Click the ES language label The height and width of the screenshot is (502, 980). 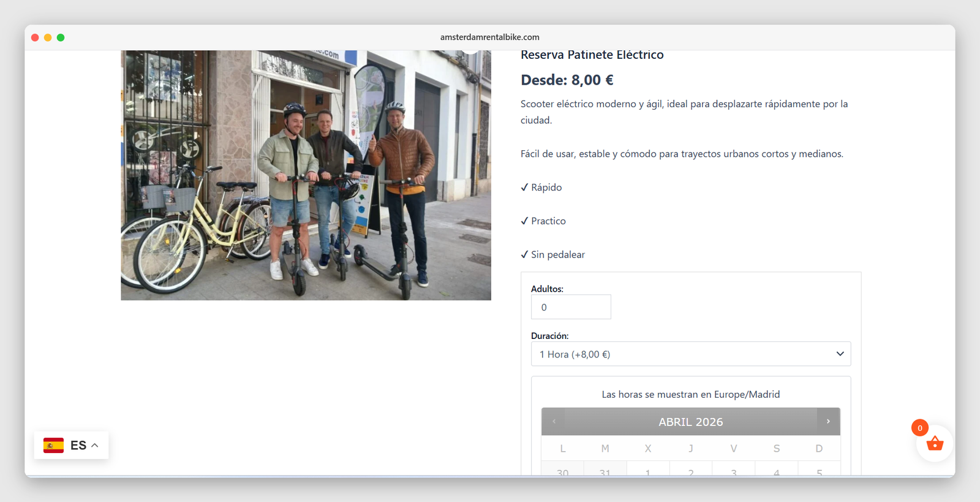point(78,446)
